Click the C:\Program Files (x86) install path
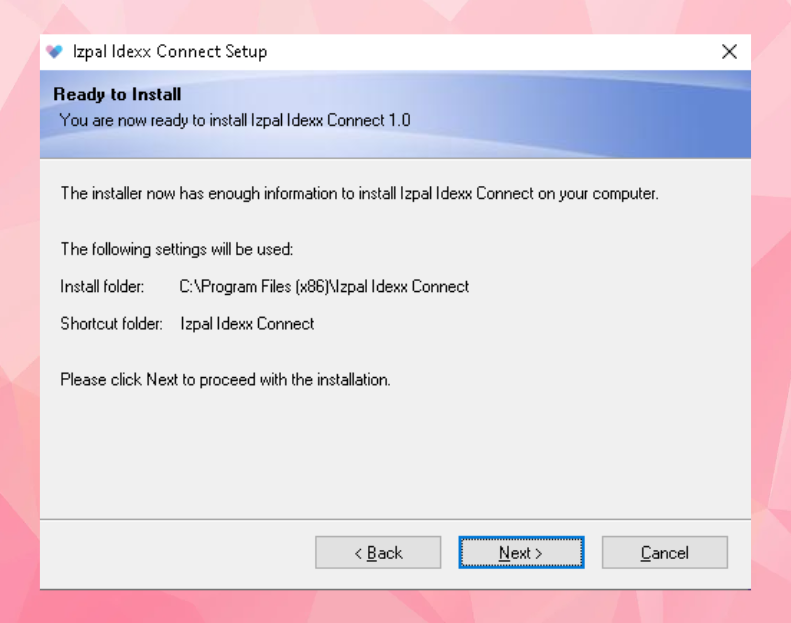 324,287
